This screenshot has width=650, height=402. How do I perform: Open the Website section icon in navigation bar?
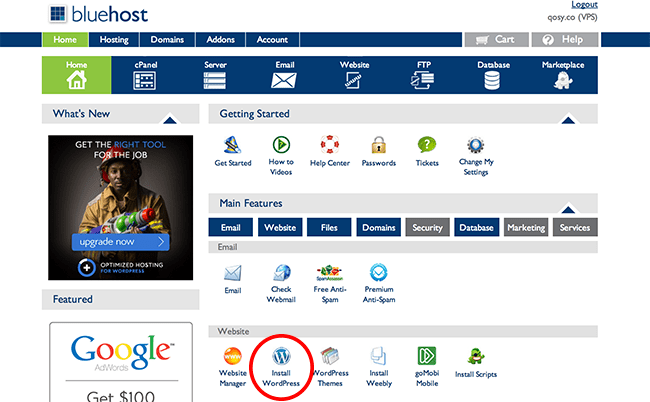point(353,80)
